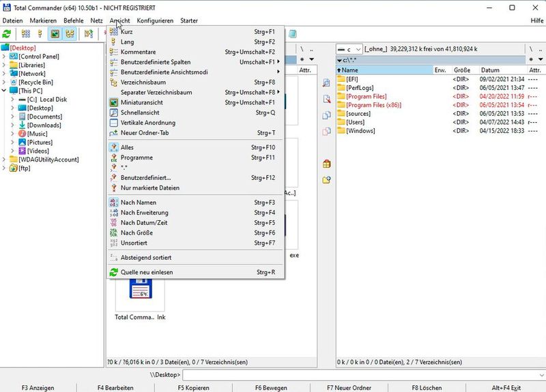Sort by Nach Größe
546x392 pixels.
click(x=195, y=232)
